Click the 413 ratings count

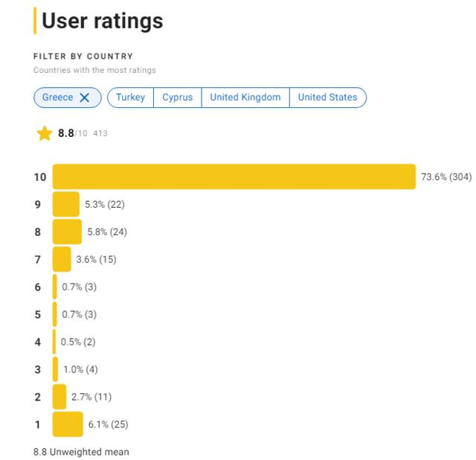(100, 134)
